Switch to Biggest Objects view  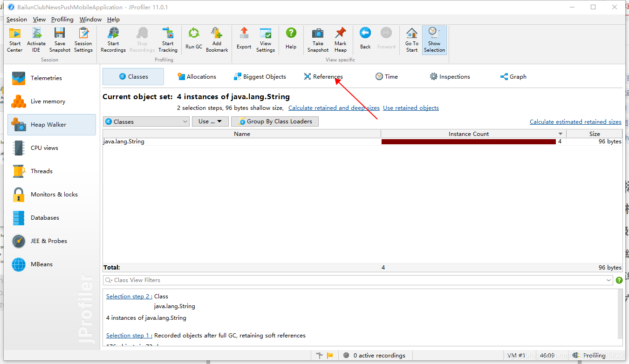coord(260,77)
